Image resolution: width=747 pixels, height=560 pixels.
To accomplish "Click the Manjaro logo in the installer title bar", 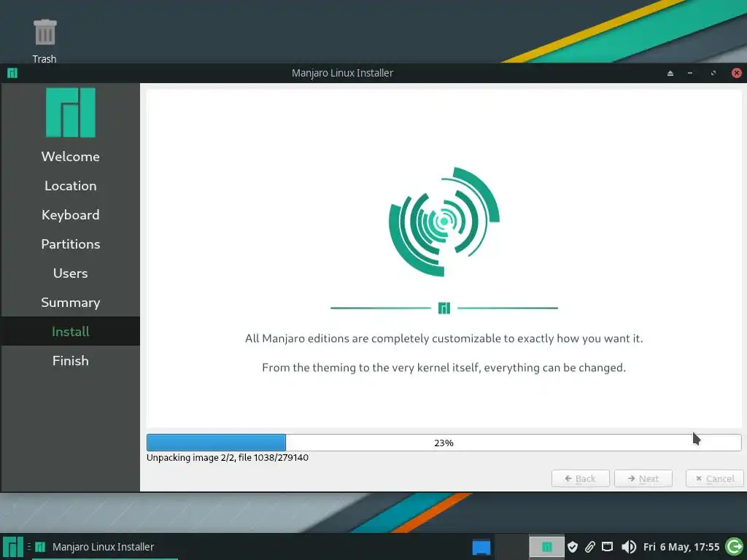I will 12,73.
